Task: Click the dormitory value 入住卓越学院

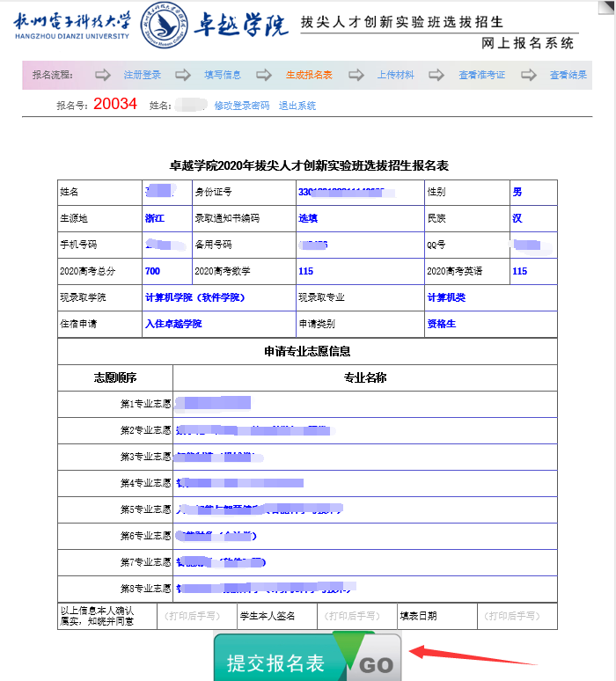Action: 173,324
